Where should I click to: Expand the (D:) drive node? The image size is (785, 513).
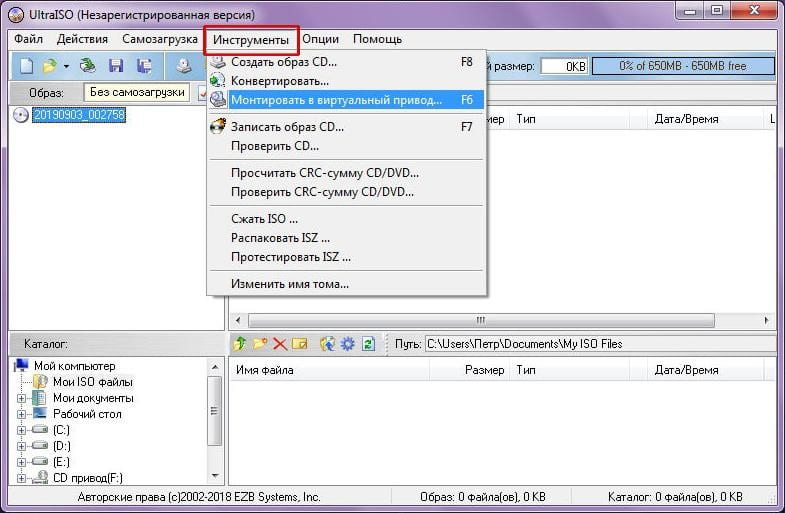coord(22,446)
